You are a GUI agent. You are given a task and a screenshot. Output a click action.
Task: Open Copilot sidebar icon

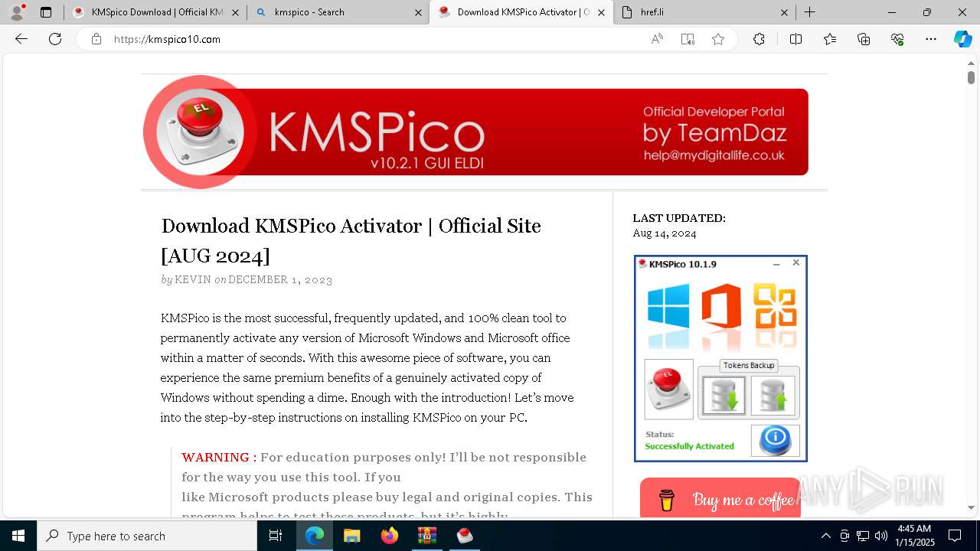pyautogui.click(x=962, y=39)
